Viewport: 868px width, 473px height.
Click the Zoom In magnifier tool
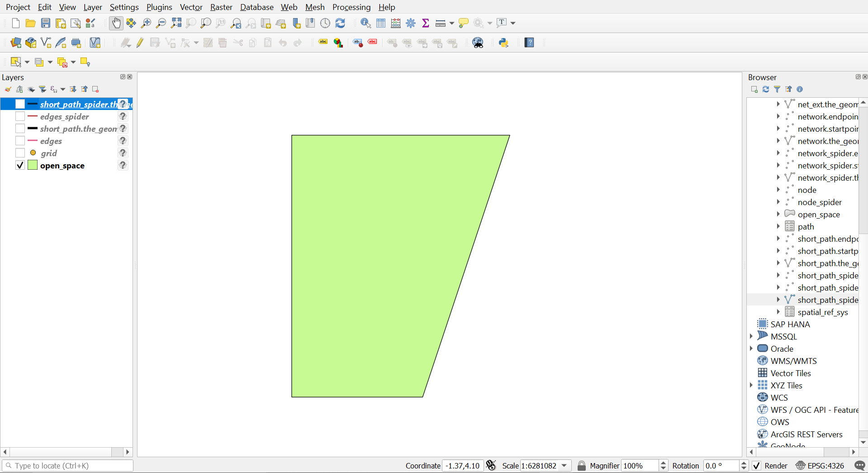click(146, 23)
